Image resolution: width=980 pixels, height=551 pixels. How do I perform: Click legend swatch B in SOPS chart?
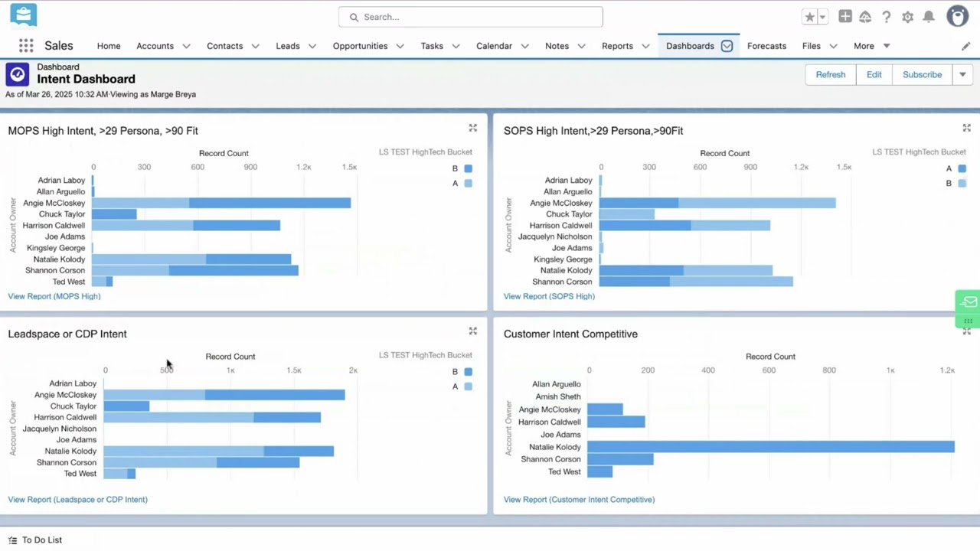click(962, 183)
